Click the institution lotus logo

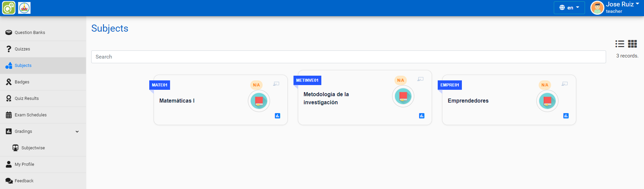(x=24, y=8)
